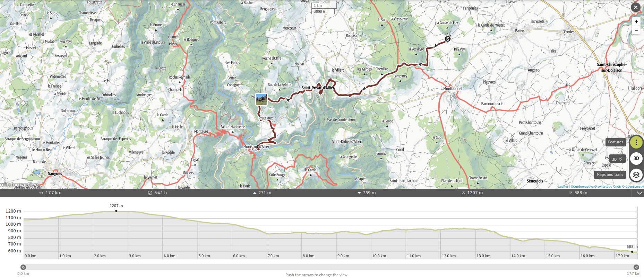Click the 3D tooltip label with shield

pyautogui.click(x=617, y=159)
